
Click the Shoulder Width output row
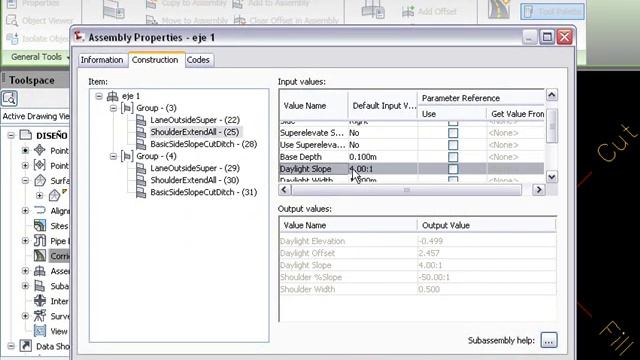coord(417,289)
